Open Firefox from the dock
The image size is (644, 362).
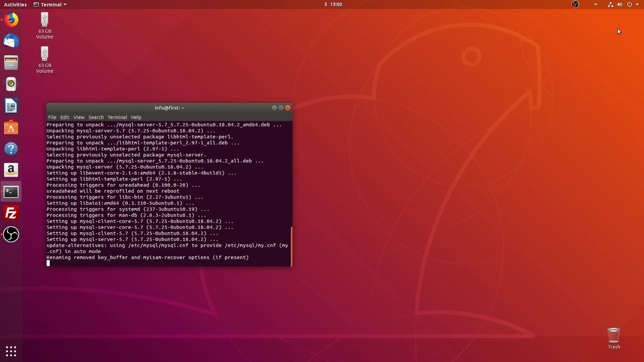pyautogui.click(x=11, y=20)
